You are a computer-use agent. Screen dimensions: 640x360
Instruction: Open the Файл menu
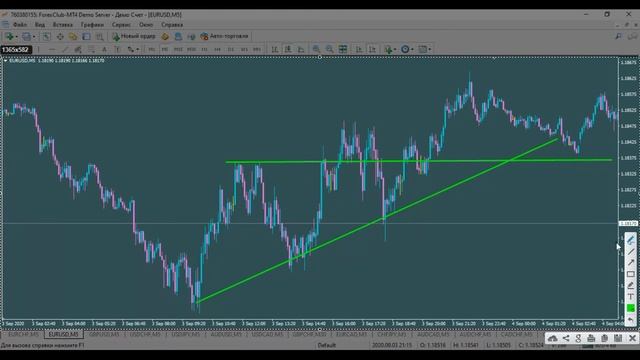20,25
